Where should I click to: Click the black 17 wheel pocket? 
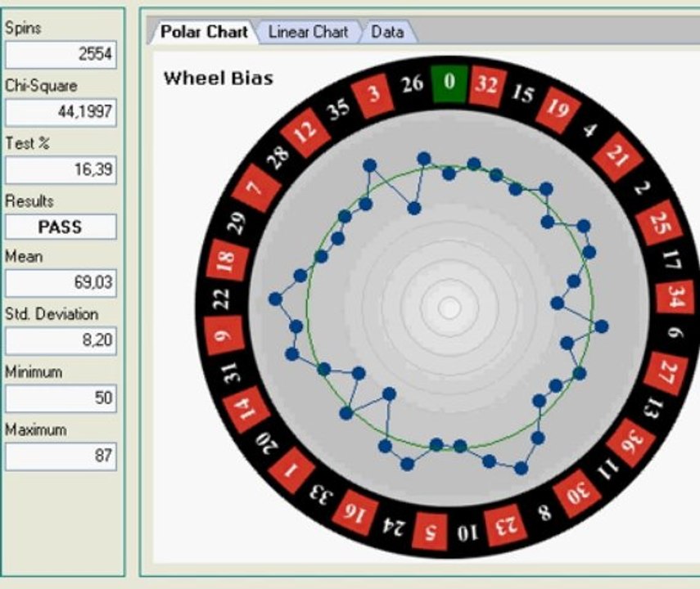tap(672, 259)
